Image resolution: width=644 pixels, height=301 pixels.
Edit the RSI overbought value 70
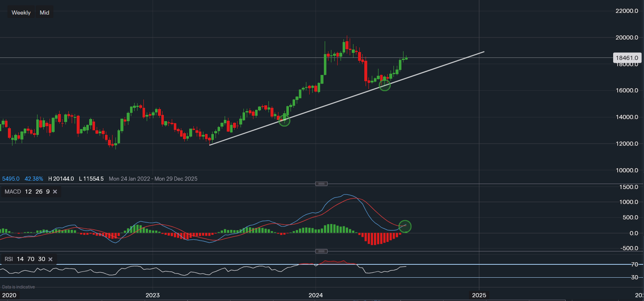[31, 259]
